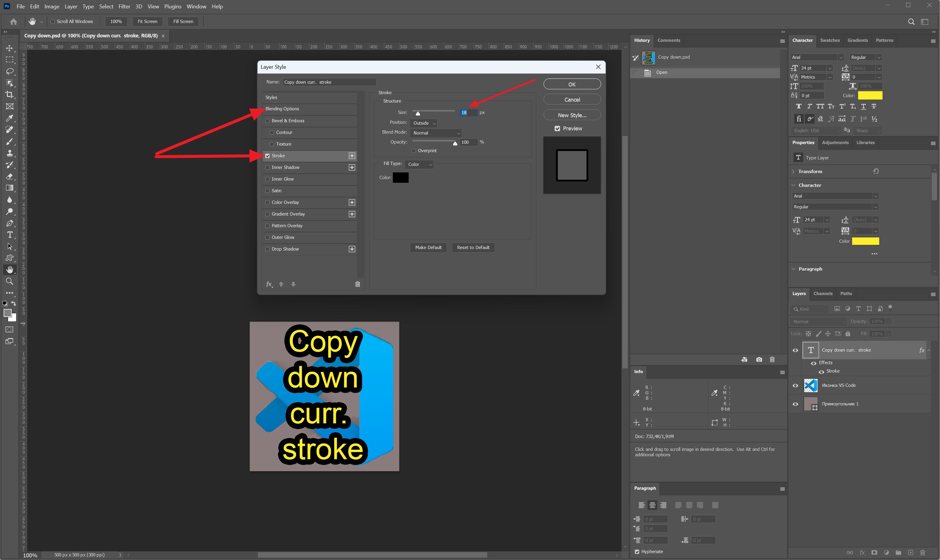Toggle the Overprint checkbox

pyautogui.click(x=414, y=151)
